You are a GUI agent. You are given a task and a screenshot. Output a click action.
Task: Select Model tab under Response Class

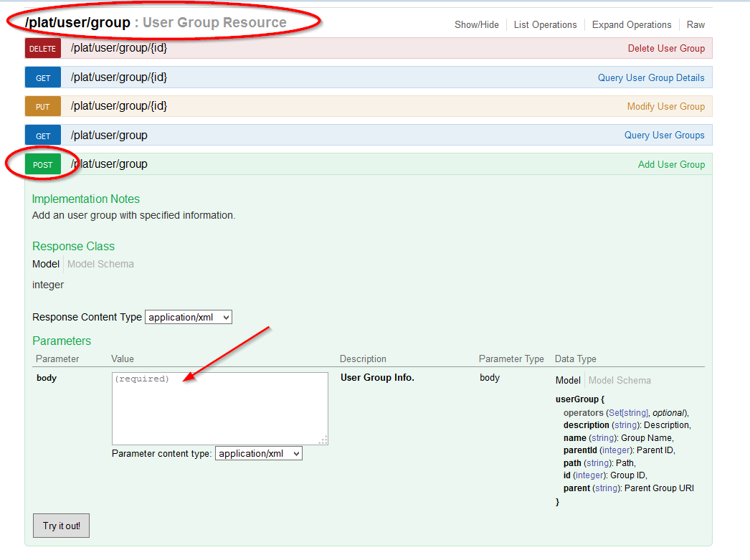(46, 264)
